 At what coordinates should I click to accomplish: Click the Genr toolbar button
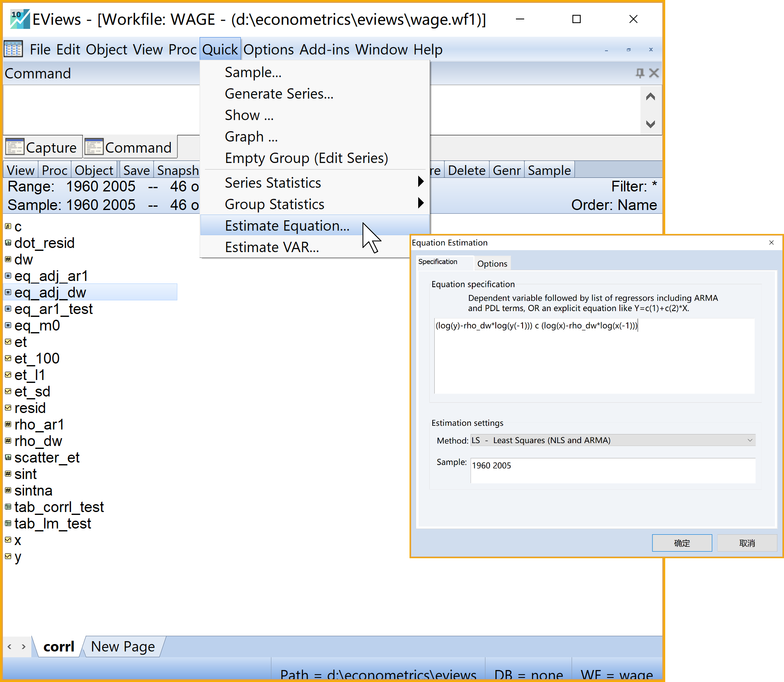coord(506,170)
